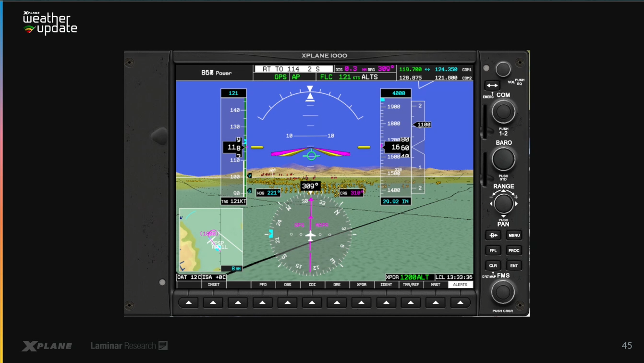Click the XPDR 1200 ALT transponder field

(x=409, y=277)
